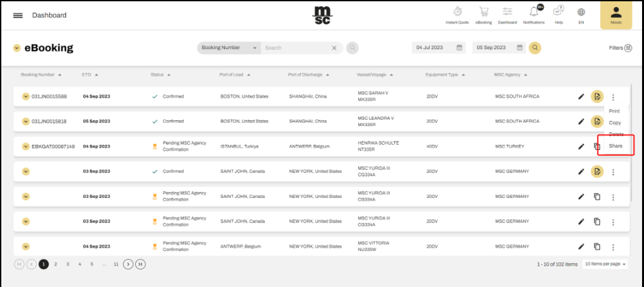Clear the search field with the X
This screenshot has height=287, width=644.
coord(334,48)
